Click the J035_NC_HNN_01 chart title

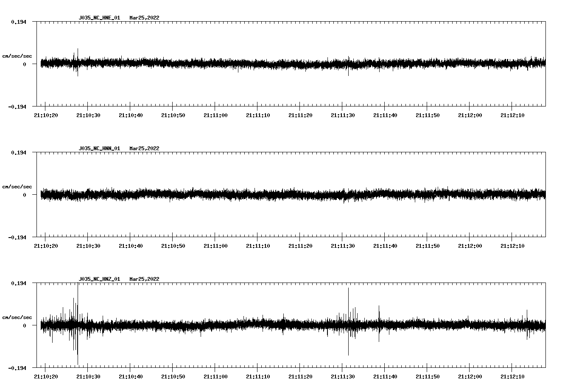99,148
